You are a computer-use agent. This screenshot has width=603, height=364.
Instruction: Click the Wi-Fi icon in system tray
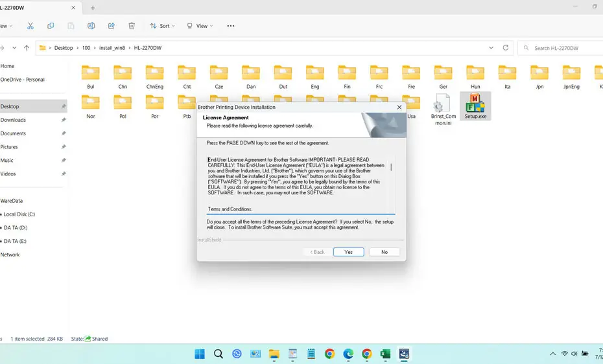coord(564,354)
